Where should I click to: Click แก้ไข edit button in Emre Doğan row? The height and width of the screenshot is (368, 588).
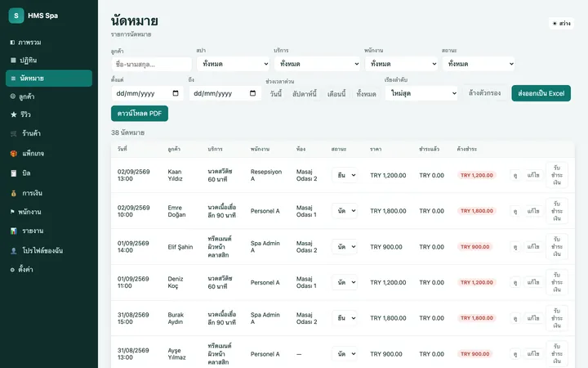point(532,211)
